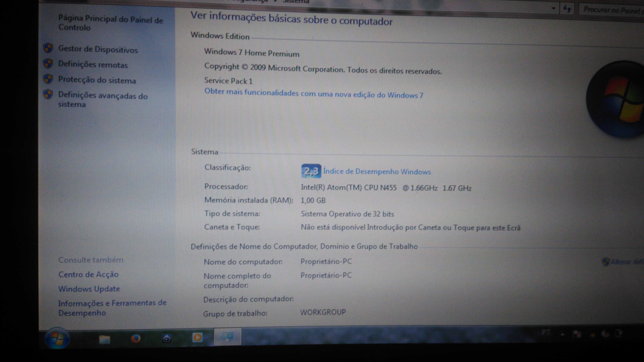644x362 pixels.
Task: Select the Nome do computador value Proprietário-PC
Action: pyautogui.click(x=326, y=262)
